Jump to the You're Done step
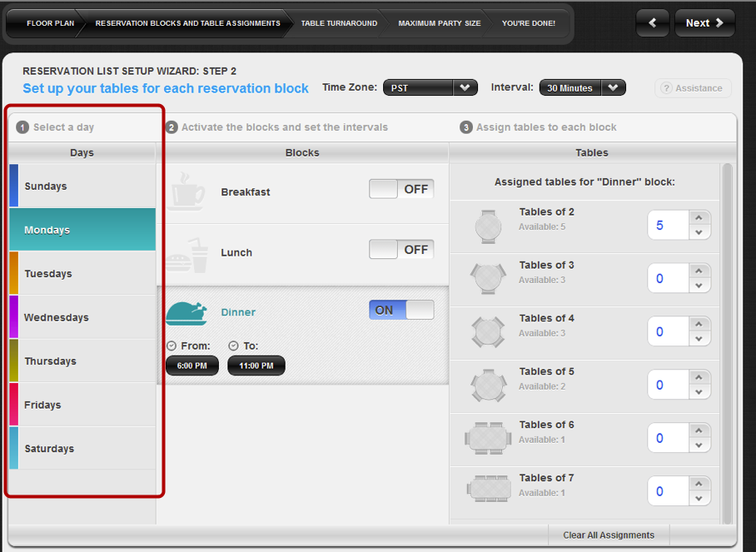The height and width of the screenshot is (552, 756). click(529, 23)
